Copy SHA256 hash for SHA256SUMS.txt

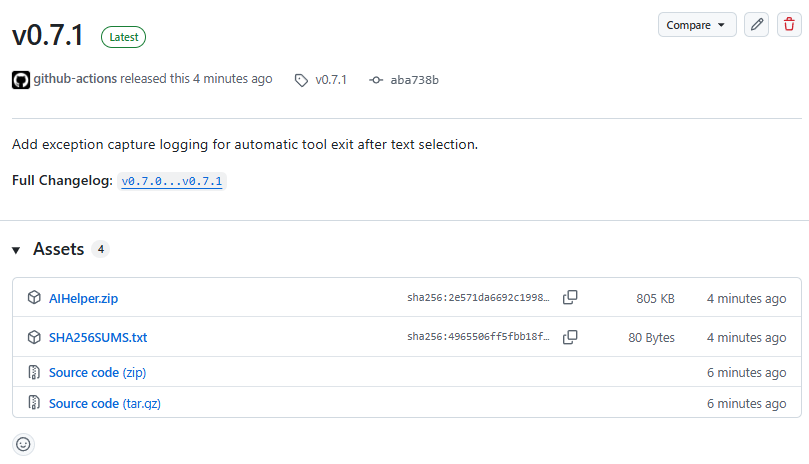[x=570, y=337]
